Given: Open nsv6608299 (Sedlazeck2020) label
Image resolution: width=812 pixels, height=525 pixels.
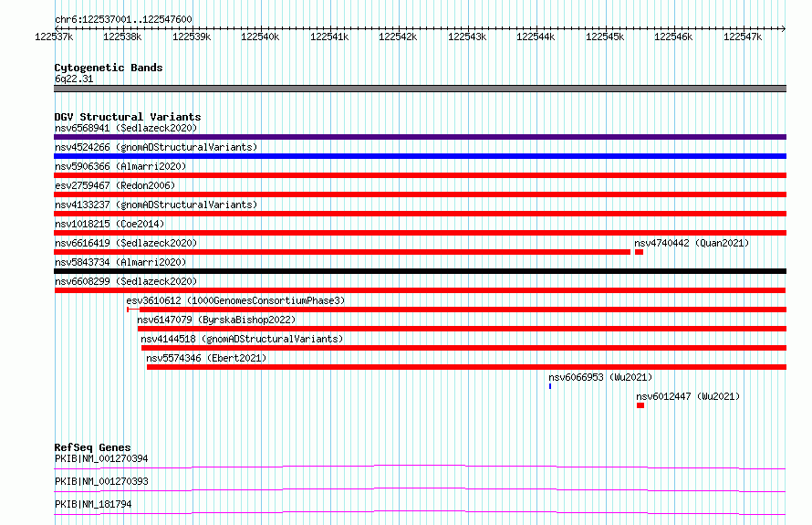Looking at the screenshot, I should click(x=126, y=281).
